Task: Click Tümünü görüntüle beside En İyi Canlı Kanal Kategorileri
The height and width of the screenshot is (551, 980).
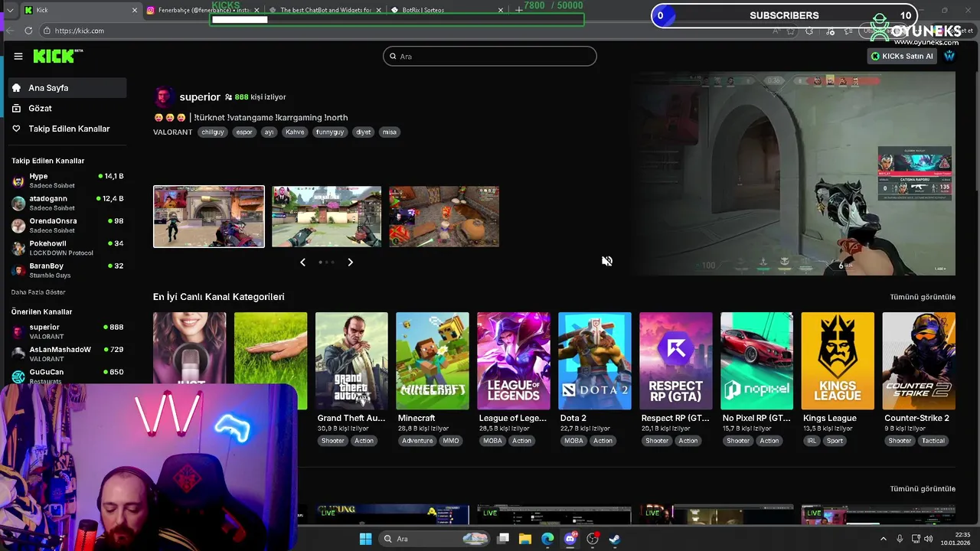Action: 923,297
